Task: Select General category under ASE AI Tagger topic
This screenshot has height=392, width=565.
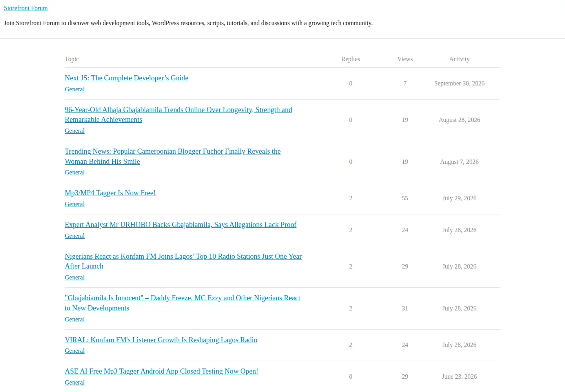Action: click(75, 383)
